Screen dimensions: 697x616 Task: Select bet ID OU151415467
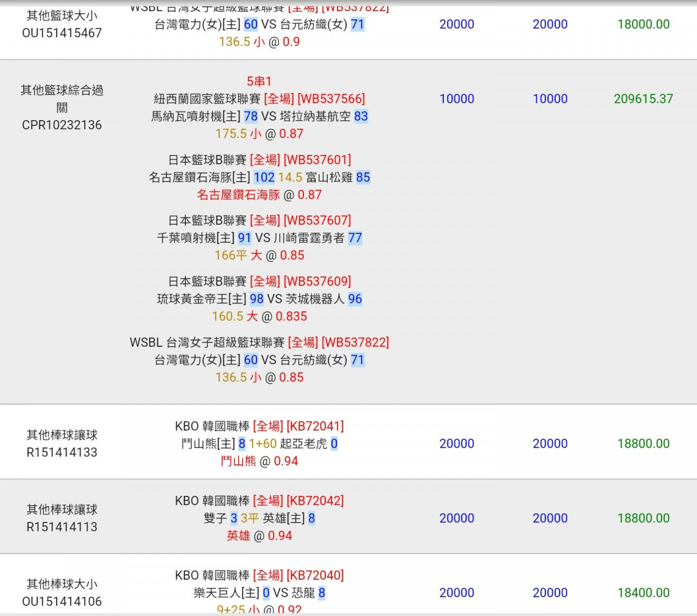click(x=62, y=33)
